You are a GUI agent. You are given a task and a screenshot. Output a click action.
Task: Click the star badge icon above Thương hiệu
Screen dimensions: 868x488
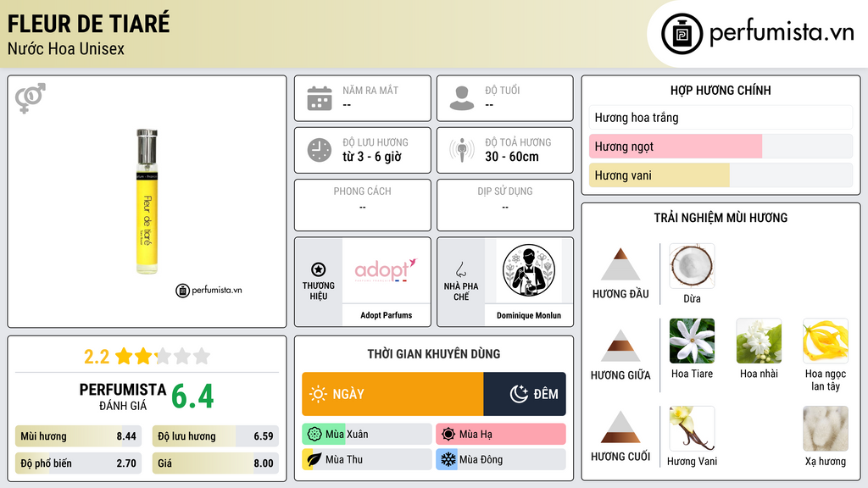[x=319, y=269]
